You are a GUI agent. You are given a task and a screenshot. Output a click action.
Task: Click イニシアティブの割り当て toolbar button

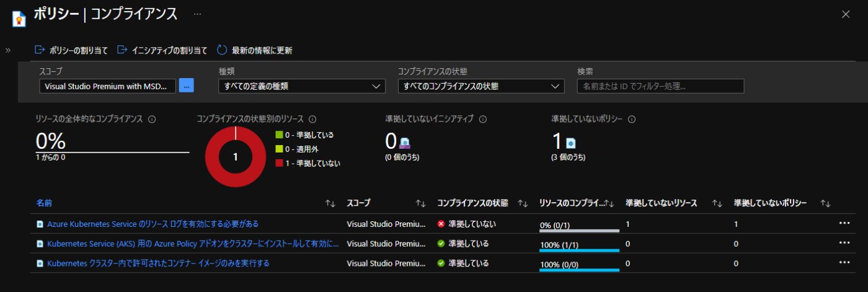[x=162, y=50]
